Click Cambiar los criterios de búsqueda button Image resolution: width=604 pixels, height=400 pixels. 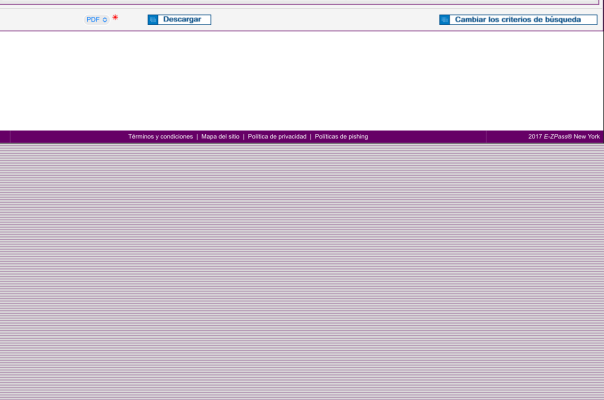tap(518, 20)
